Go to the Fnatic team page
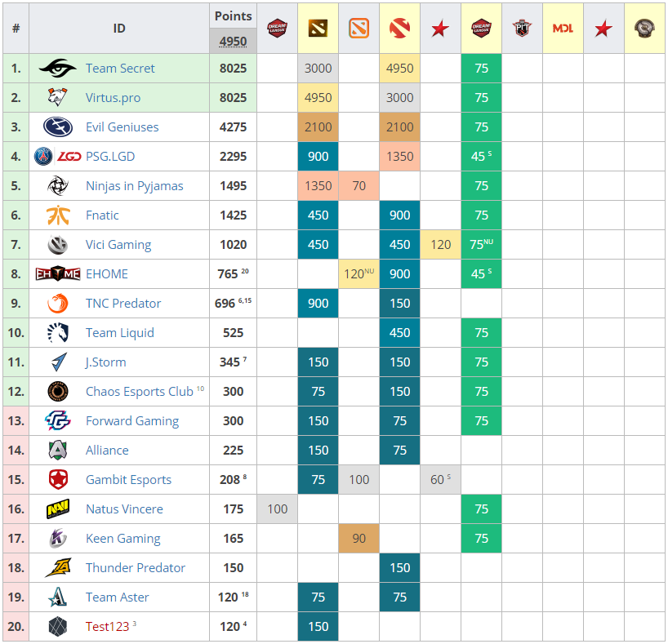Image resolution: width=668 pixels, height=644 pixels. click(102, 215)
